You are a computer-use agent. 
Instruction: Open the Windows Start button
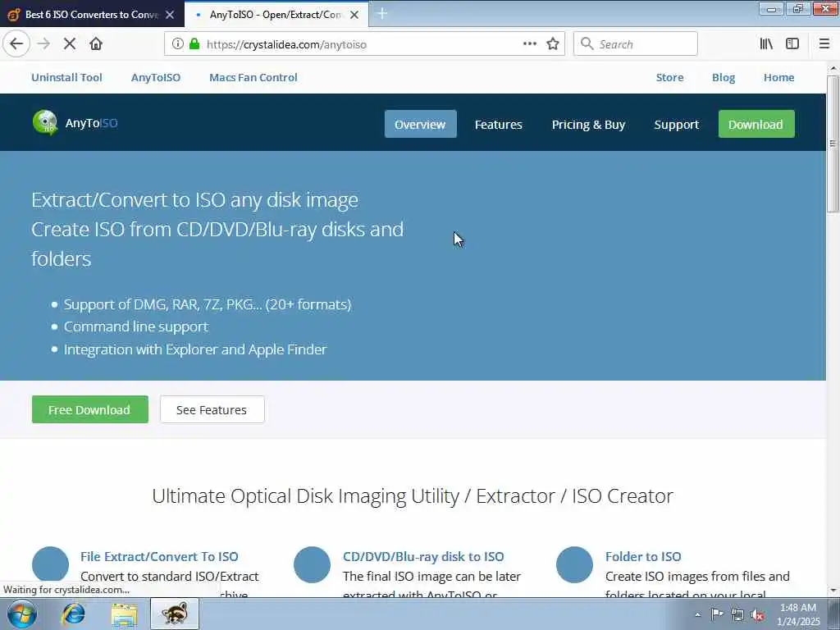click(x=21, y=614)
